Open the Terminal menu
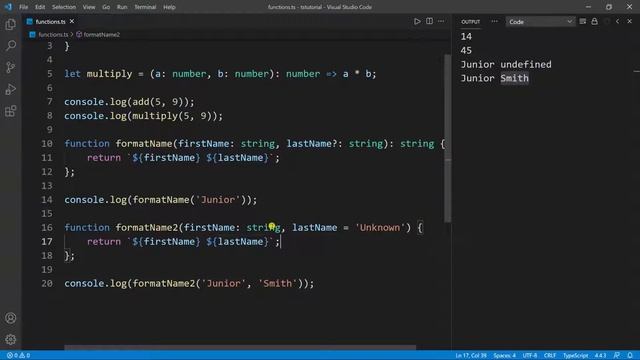The height and width of the screenshot is (360, 640). 145,7
